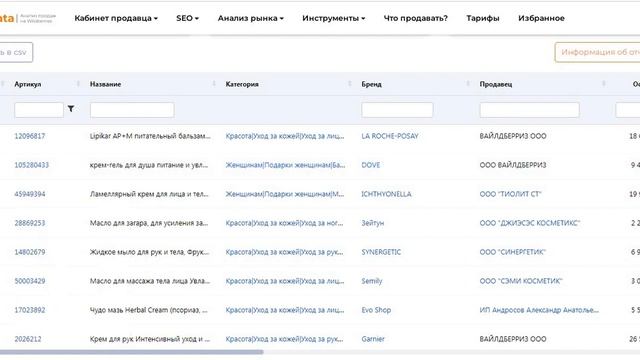Open the Semily brand link
Viewport: 640px width, 360px height.
pyautogui.click(x=372, y=281)
